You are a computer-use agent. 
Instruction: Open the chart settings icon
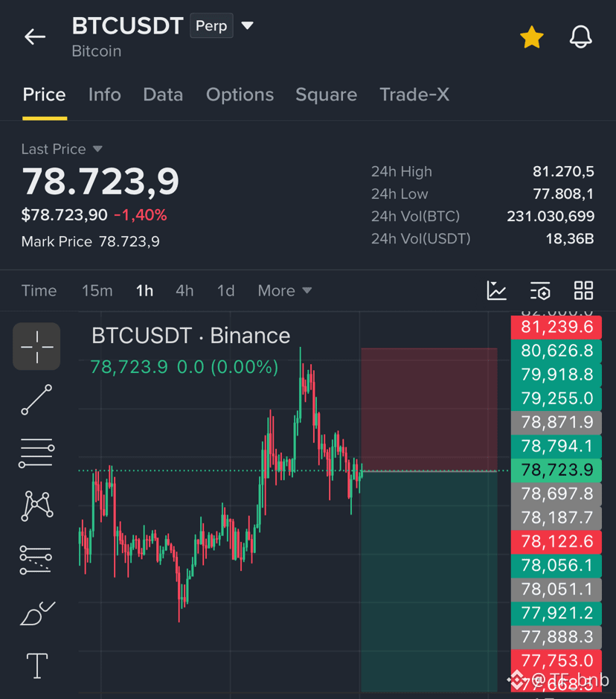click(x=540, y=290)
